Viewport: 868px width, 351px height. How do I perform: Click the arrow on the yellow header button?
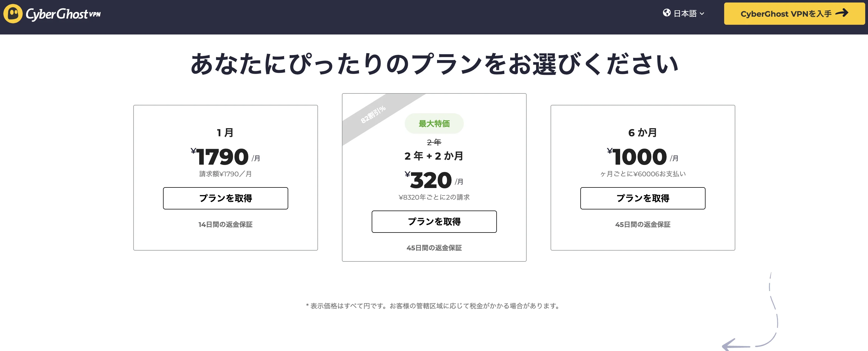[x=842, y=13]
